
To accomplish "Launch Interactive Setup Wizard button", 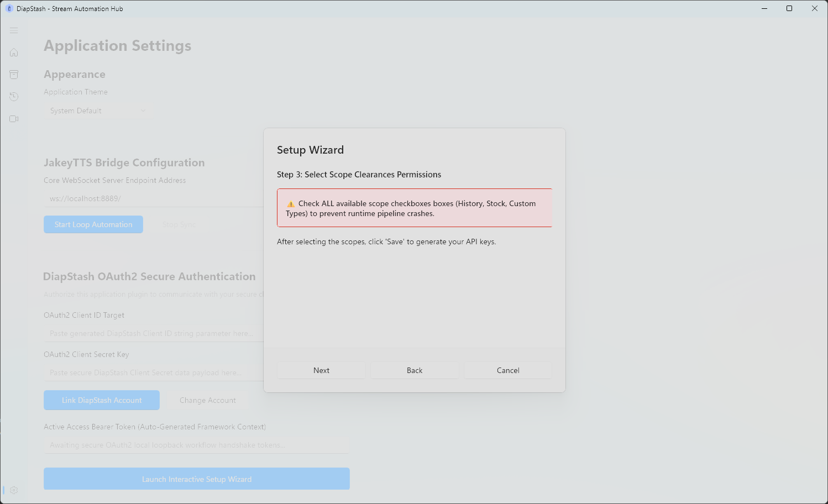I will (197, 479).
